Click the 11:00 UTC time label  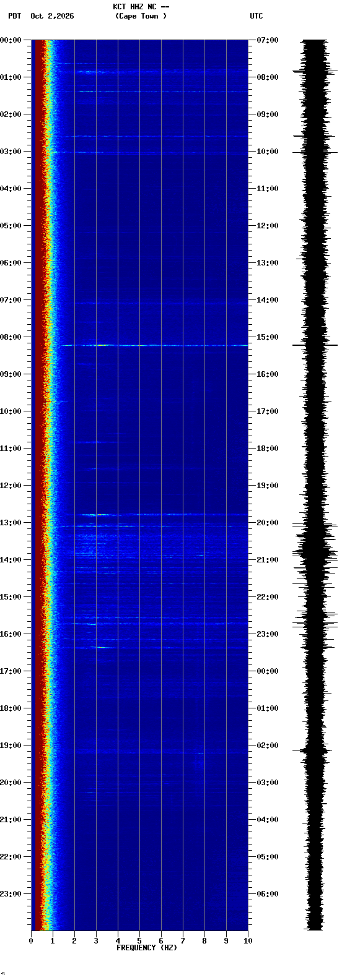(x=268, y=189)
